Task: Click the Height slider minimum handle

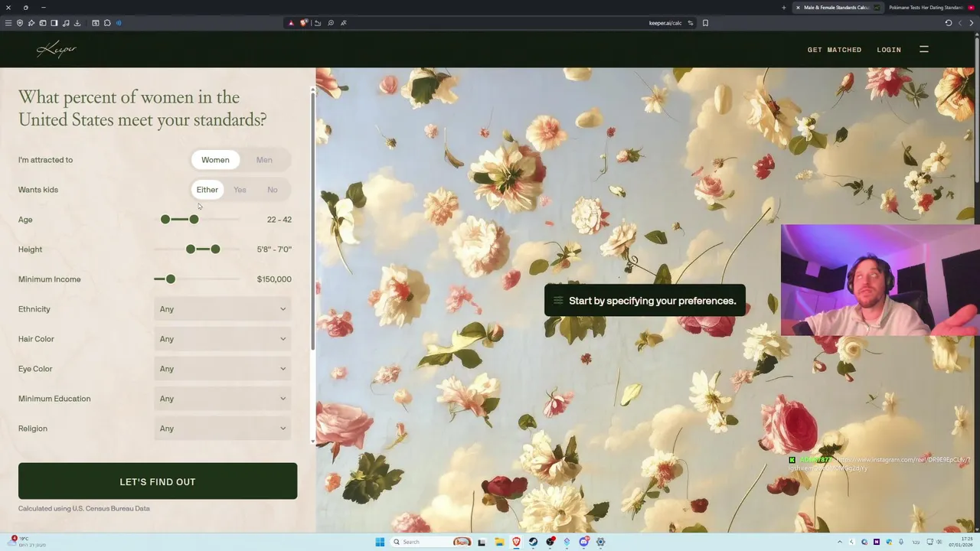Action: point(191,249)
